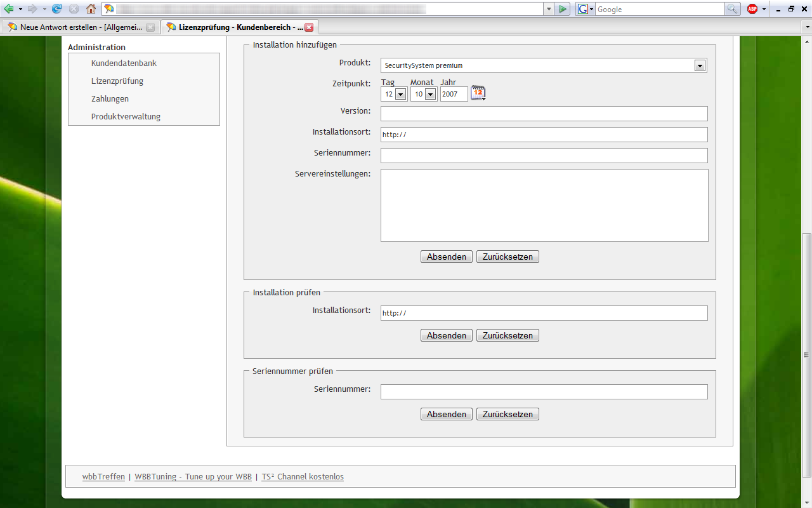Expand the address bar history dropdown arrow
Viewport: 812px width, 508px height.
coord(549,9)
